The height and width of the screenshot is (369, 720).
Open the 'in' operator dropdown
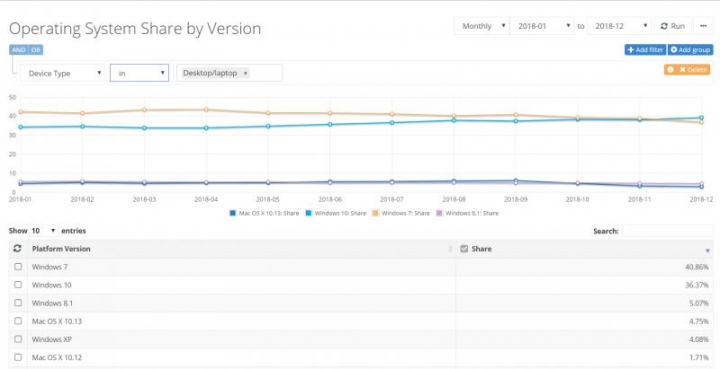[x=140, y=73]
